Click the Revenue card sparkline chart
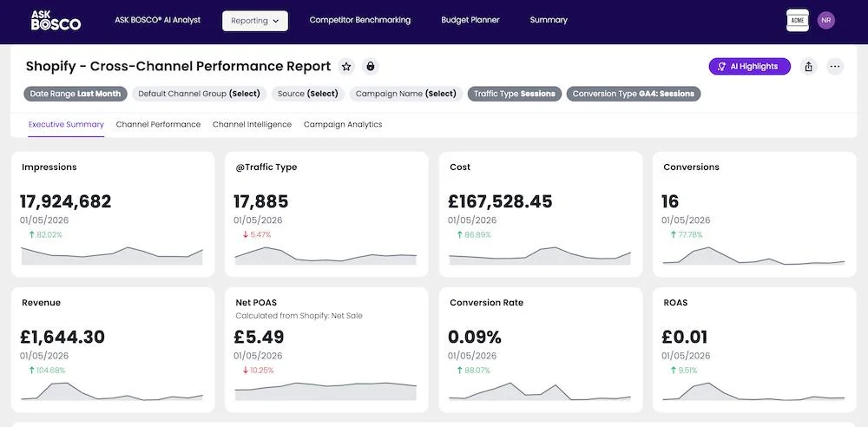 [112, 391]
